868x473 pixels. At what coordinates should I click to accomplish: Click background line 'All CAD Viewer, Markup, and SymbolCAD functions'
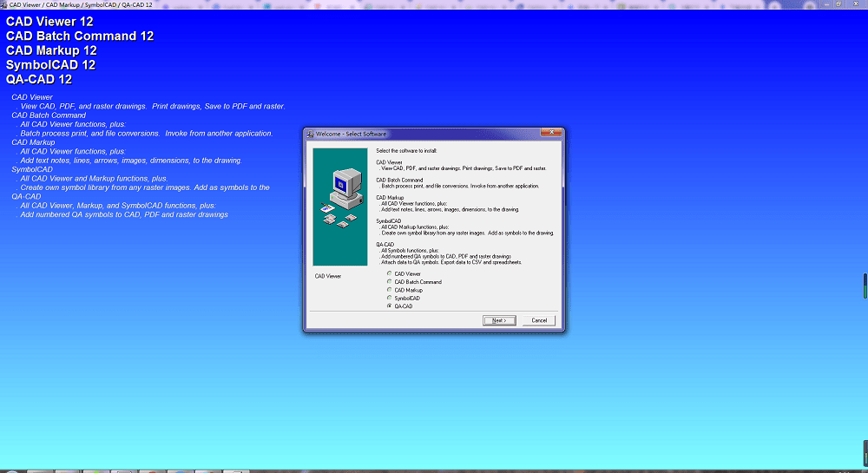tap(115, 205)
